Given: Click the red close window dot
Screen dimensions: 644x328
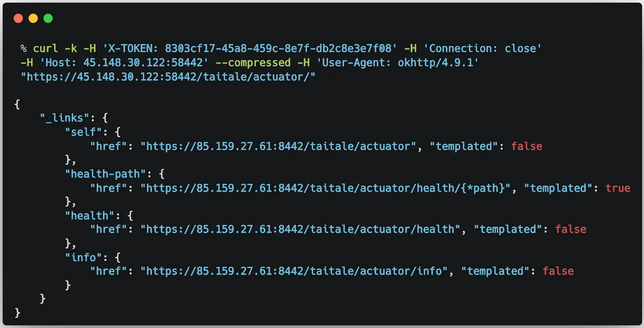Looking at the screenshot, I should point(18,19).
